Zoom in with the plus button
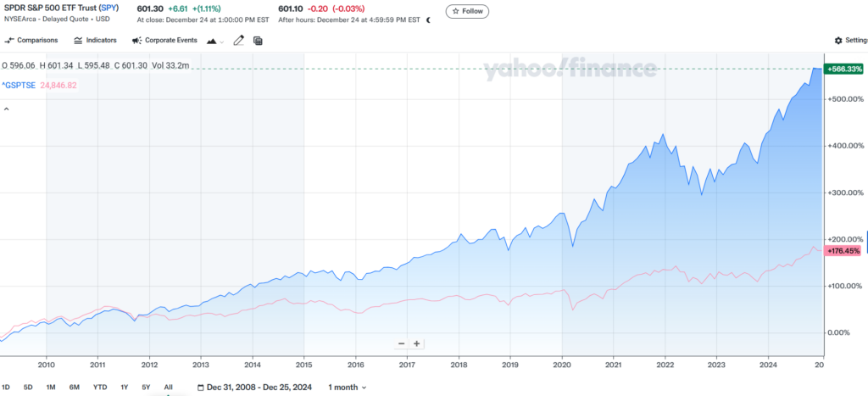This screenshot has width=868, height=396. pos(417,343)
